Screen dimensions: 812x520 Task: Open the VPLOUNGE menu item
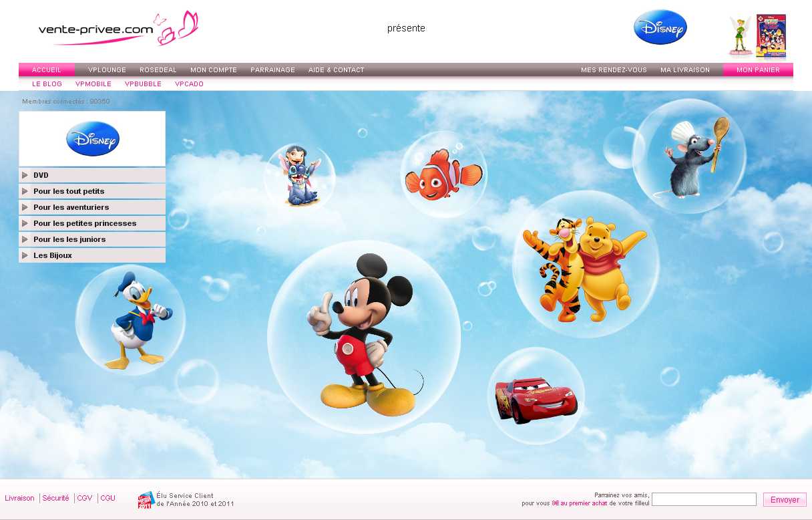107,70
